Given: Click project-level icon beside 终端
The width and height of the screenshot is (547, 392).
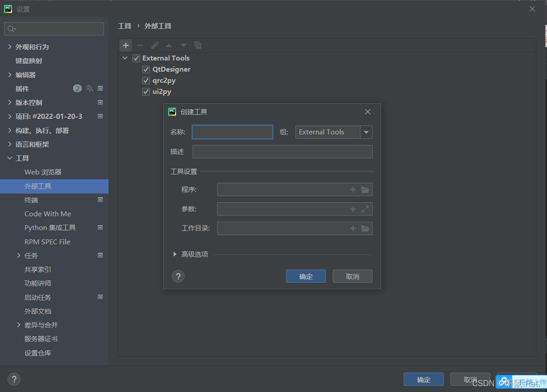Looking at the screenshot, I should 101,200.
